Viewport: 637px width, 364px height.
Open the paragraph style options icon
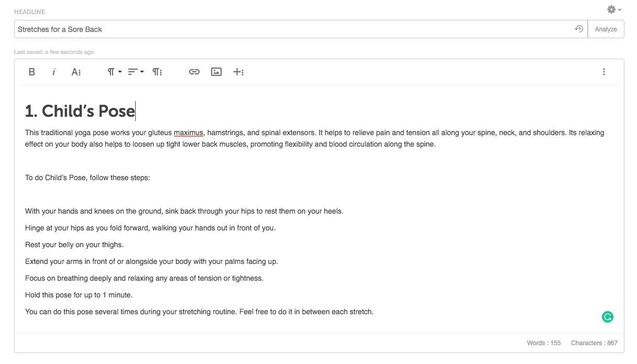(157, 72)
